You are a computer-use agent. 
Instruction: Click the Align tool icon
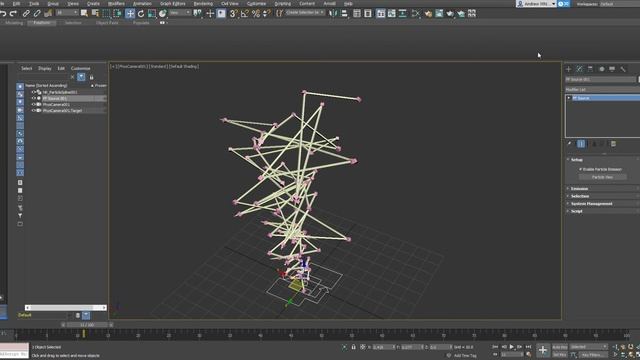[x=344, y=13]
